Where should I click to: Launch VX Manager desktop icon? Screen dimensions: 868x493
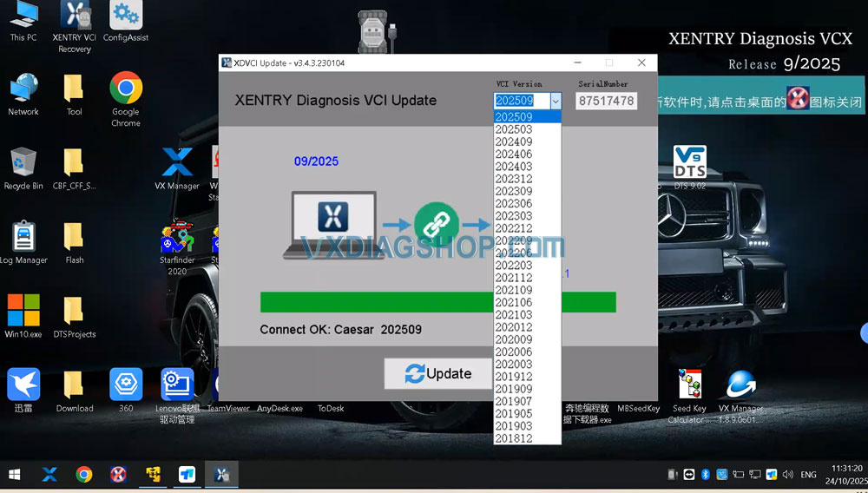pos(177,163)
